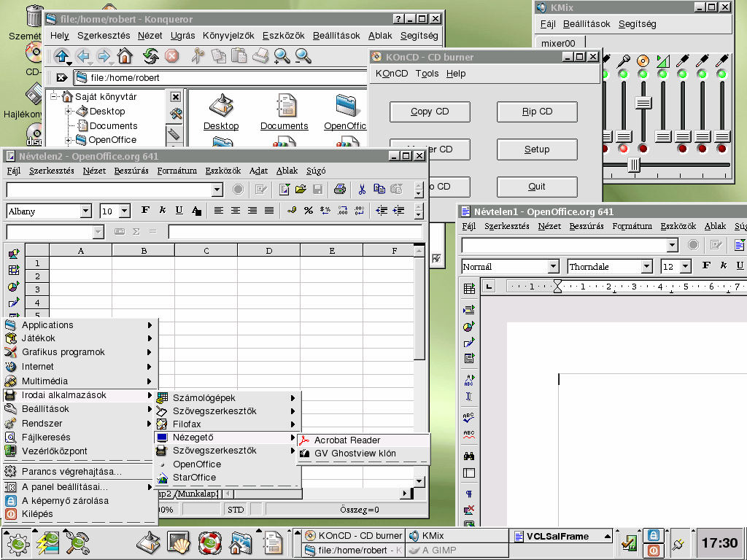Click the Home icon in Konqueror toolbar

click(x=125, y=56)
